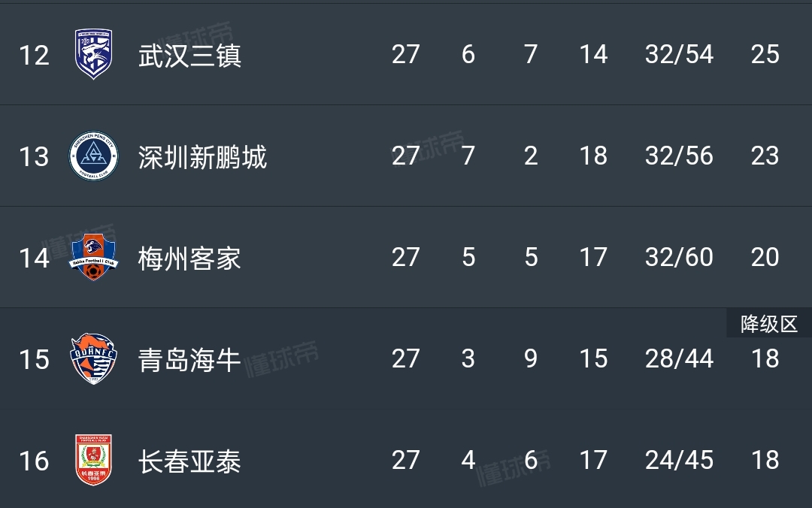Screen dimensions: 812x508
Task: Open the 青岛海牛 team profile
Action: pyautogui.click(x=189, y=360)
